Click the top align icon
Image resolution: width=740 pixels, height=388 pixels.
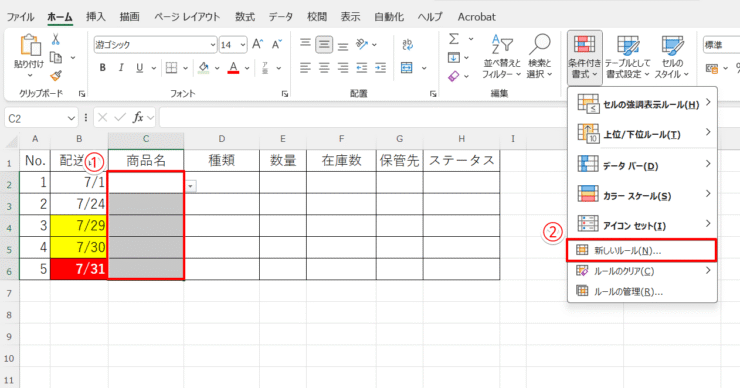pyautogui.click(x=305, y=44)
